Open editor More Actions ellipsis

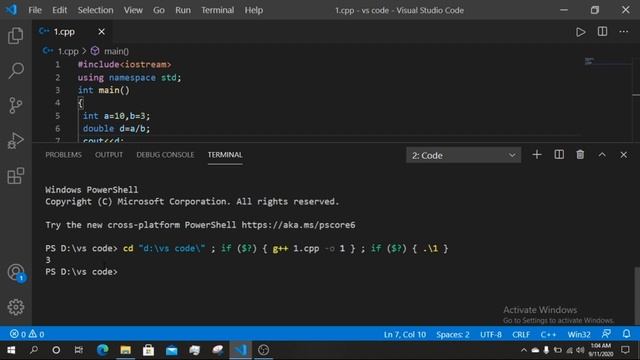[624, 32]
